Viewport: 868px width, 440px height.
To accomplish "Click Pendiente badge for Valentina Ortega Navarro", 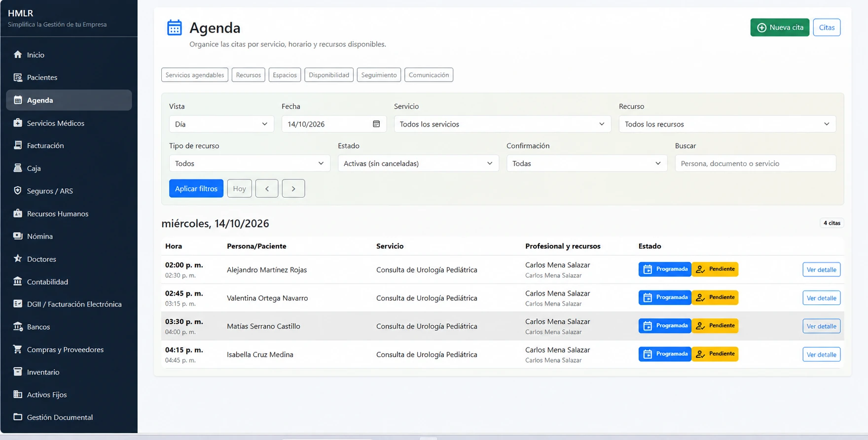I will point(715,297).
